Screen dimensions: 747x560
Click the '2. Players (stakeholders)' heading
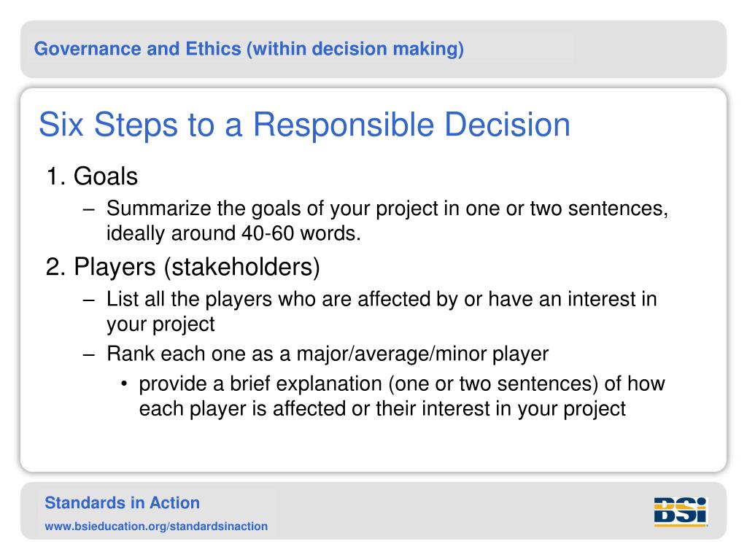coord(183,267)
